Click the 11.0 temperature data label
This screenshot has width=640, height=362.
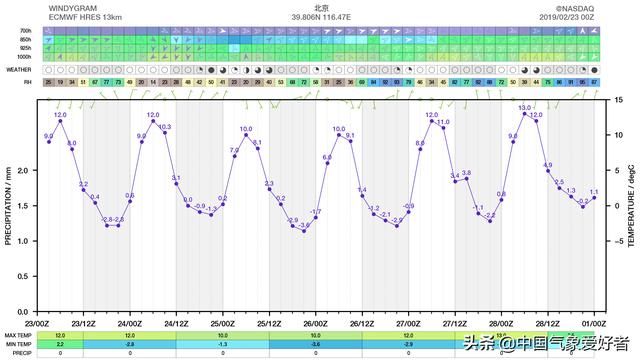coord(443,122)
